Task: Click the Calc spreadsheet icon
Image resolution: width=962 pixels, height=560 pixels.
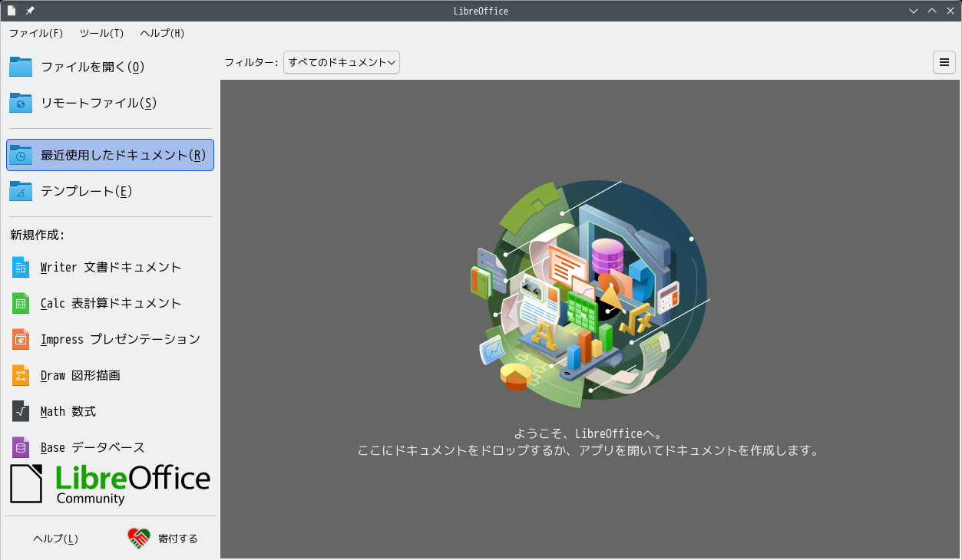Action: 21,303
